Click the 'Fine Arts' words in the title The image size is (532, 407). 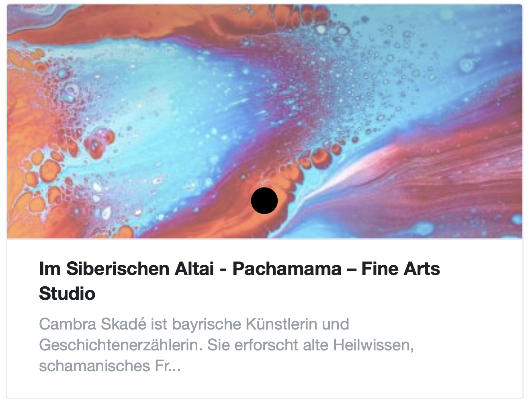[401, 269]
